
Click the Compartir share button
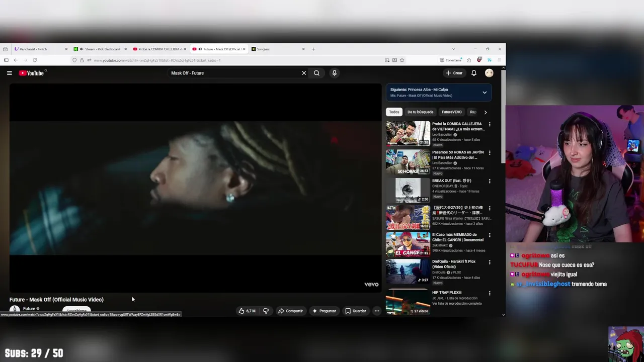tap(291, 311)
